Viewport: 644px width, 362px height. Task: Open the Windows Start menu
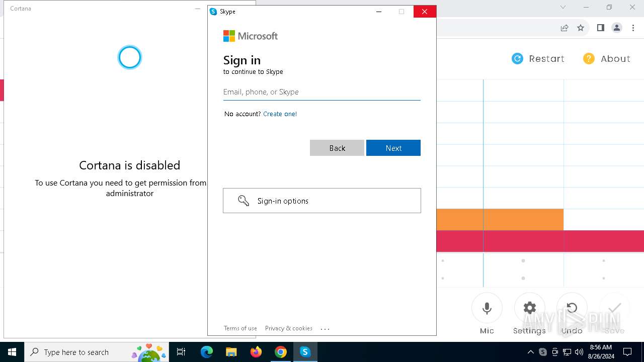click(x=12, y=352)
